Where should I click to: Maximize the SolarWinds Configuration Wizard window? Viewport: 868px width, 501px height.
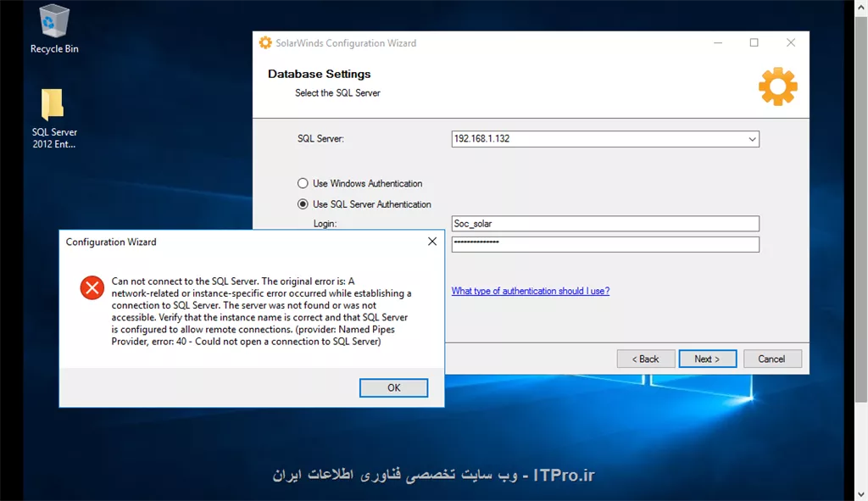754,42
